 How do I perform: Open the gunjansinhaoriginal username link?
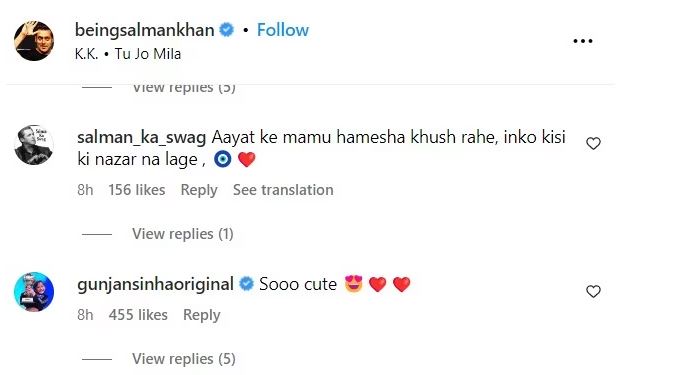coord(155,285)
